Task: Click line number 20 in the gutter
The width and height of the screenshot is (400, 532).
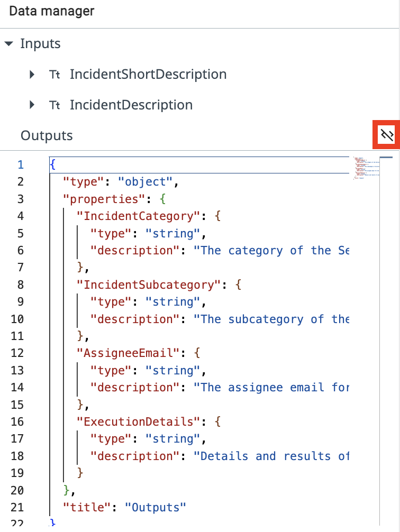Action: [17, 490]
